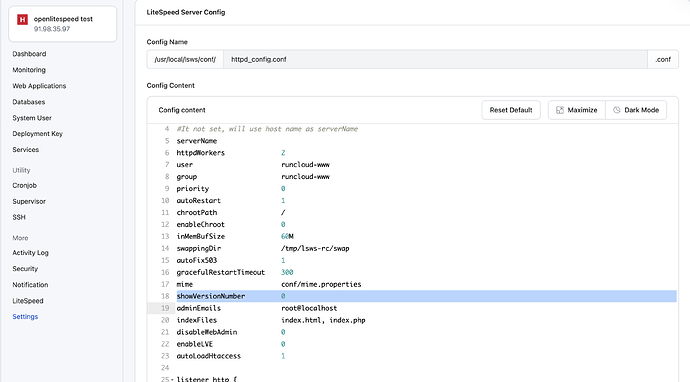Click the autoRestart line
The height and width of the screenshot is (382, 690).
point(426,200)
